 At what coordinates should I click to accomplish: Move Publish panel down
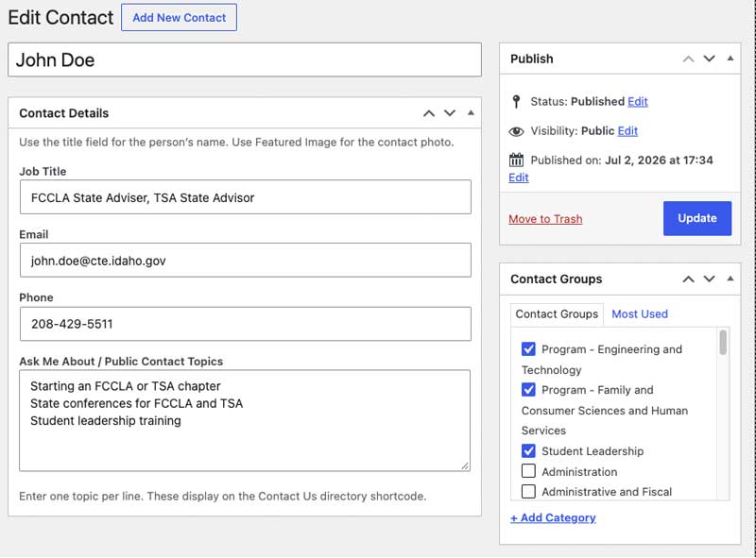coord(709,59)
